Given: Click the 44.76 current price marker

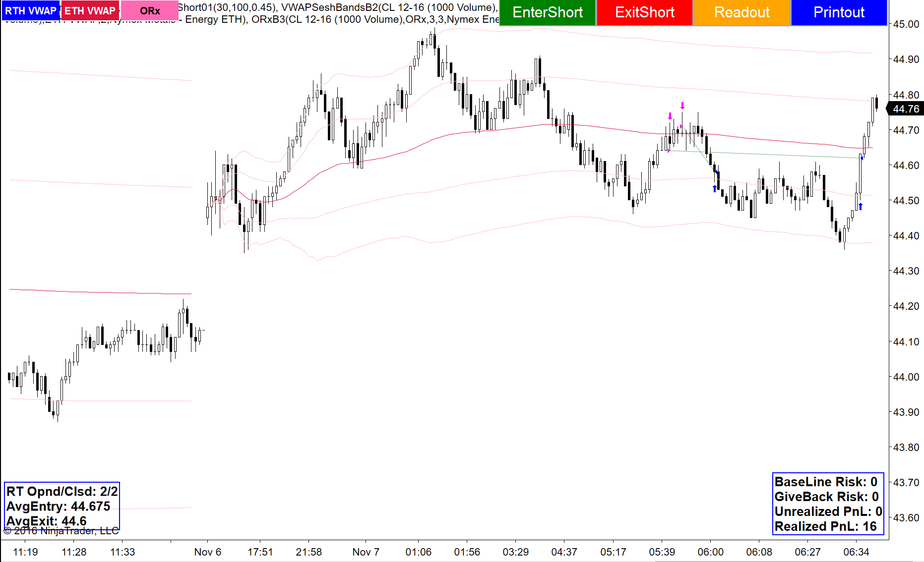Looking at the screenshot, I should (x=905, y=109).
